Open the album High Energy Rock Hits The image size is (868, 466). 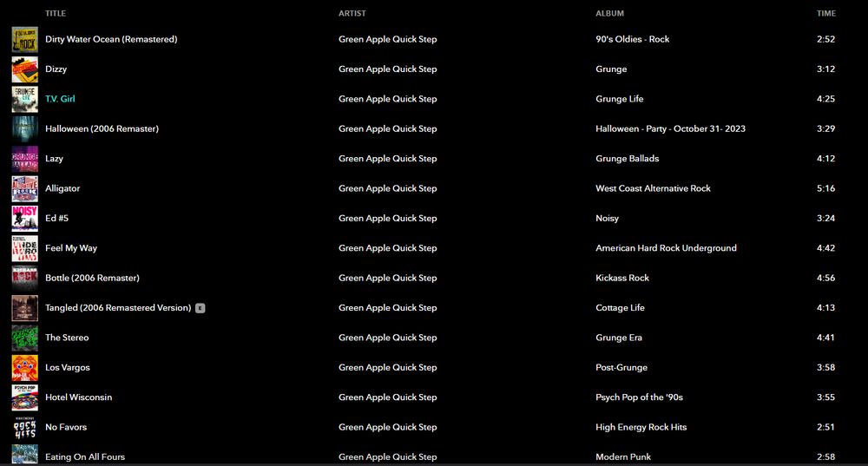click(641, 428)
